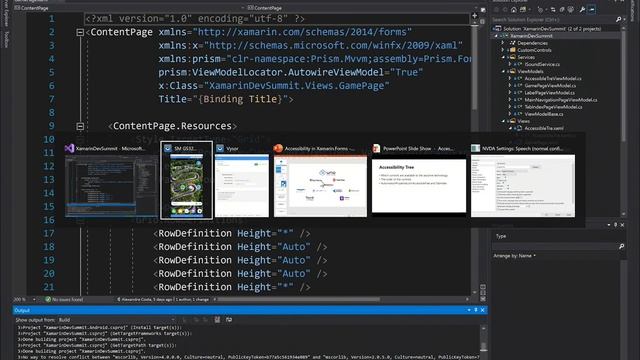Image resolution: width=640 pixels, height=360 pixels.
Task: Click the search magnifier in Solution Explorer
Action: coord(618,20)
